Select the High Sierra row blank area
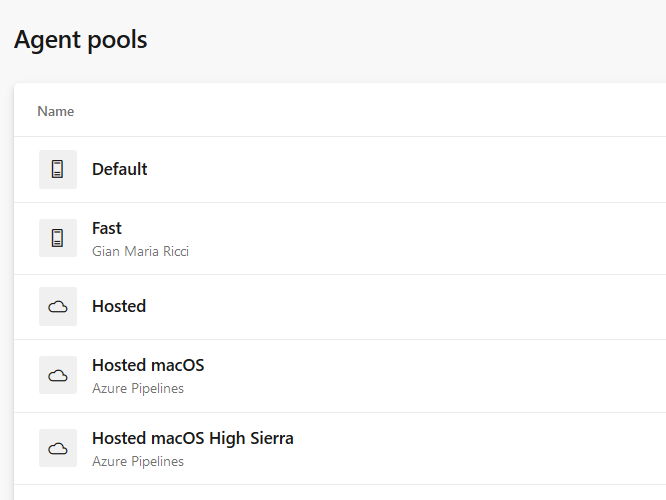The height and width of the screenshot is (500, 666). (x=404, y=449)
